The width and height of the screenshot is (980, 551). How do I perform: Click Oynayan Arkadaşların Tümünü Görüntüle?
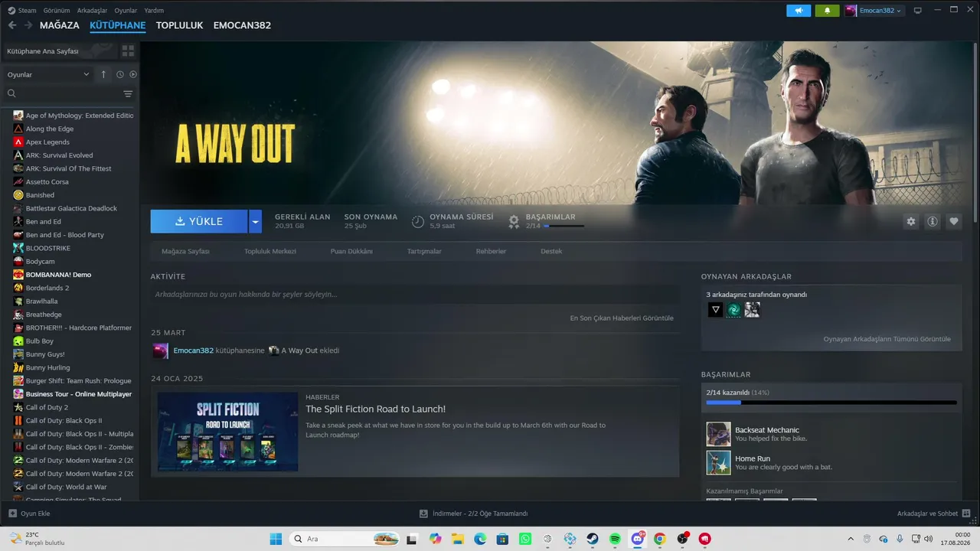887,339
